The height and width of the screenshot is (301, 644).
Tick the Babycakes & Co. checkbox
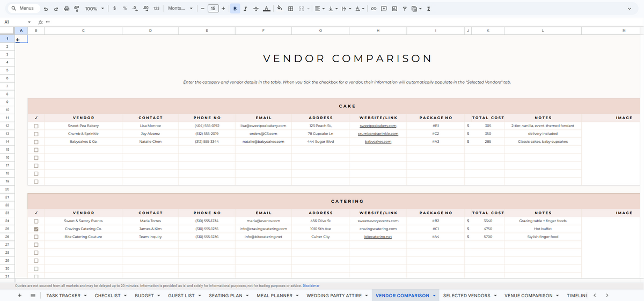pyautogui.click(x=36, y=142)
